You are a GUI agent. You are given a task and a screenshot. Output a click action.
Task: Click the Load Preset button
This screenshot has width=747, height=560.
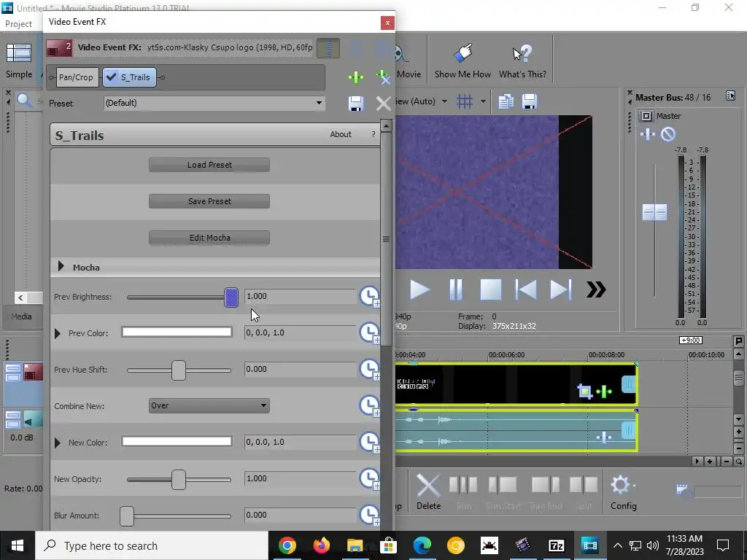pyautogui.click(x=209, y=165)
